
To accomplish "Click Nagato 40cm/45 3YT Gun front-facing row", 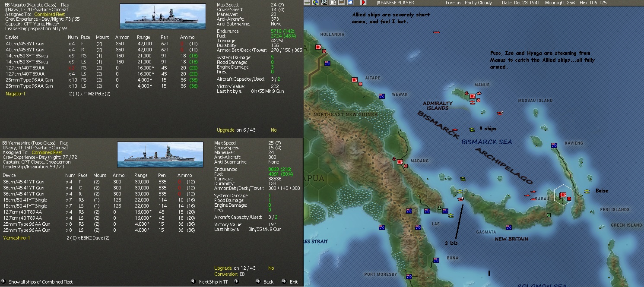I will [x=102, y=44].
